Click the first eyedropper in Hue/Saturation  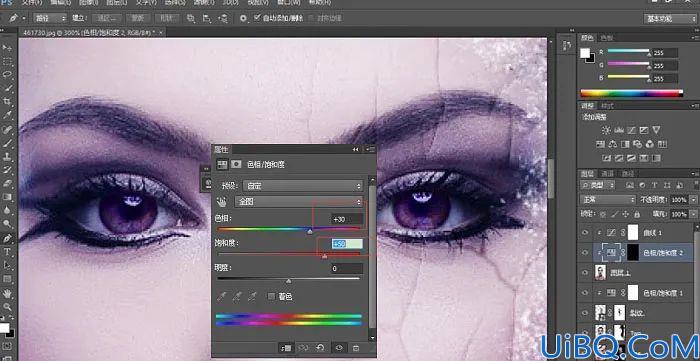(222, 296)
